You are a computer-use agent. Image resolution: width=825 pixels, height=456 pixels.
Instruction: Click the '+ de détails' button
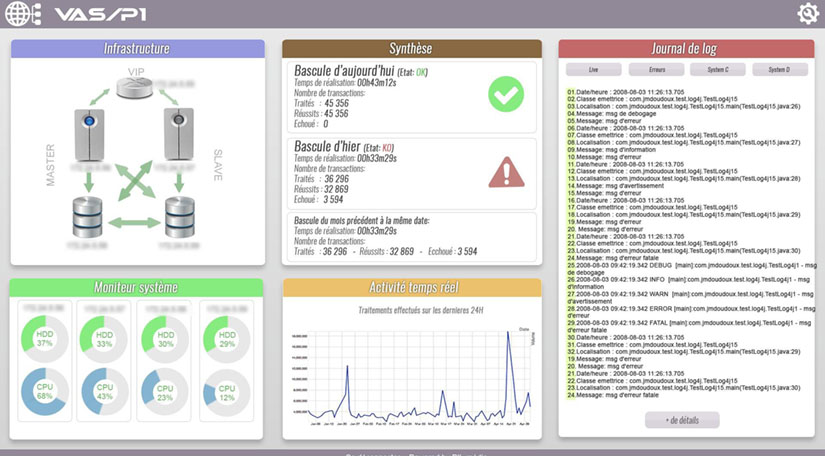(682, 420)
